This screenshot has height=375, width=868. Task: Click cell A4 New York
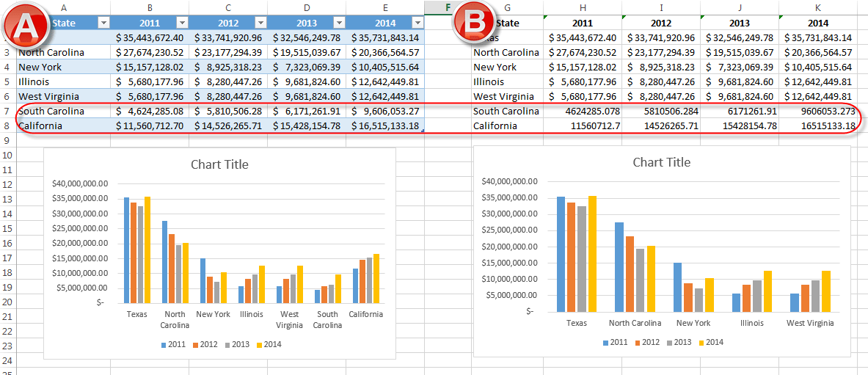coord(64,67)
